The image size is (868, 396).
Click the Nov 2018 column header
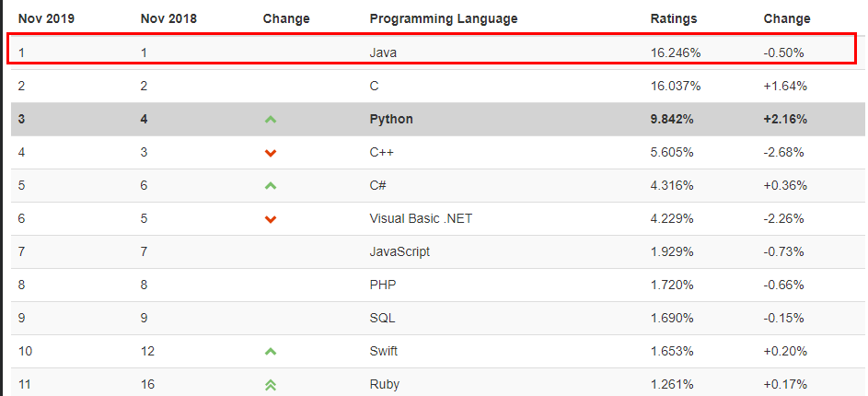click(x=168, y=18)
